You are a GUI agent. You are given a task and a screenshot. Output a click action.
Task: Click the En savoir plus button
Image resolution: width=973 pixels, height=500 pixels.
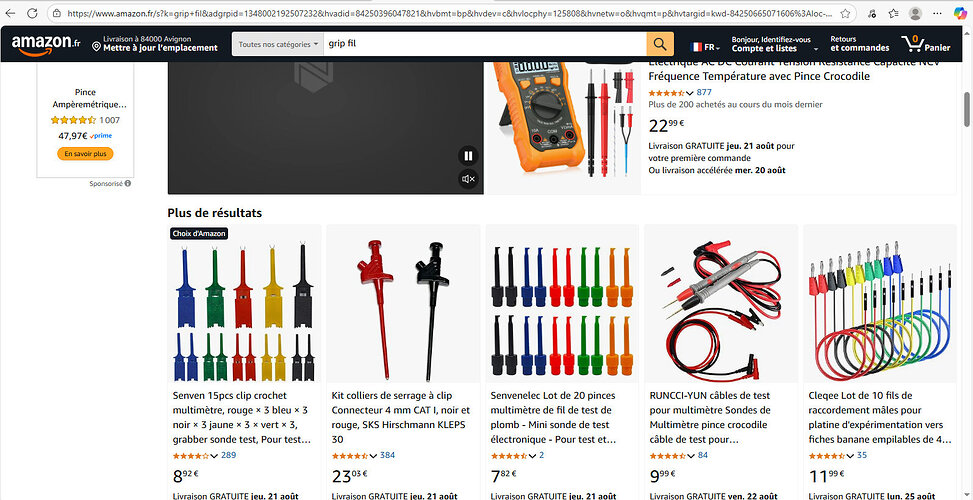coord(86,154)
